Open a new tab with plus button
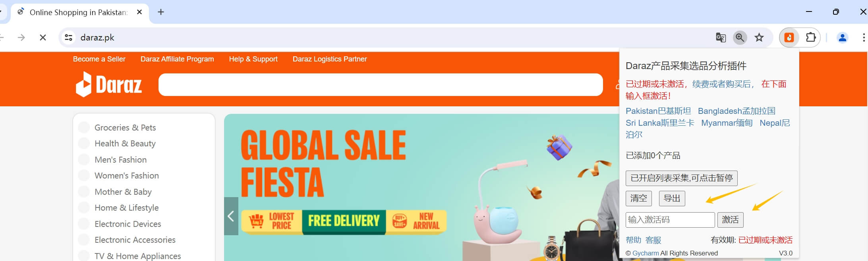 coord(161,12)
